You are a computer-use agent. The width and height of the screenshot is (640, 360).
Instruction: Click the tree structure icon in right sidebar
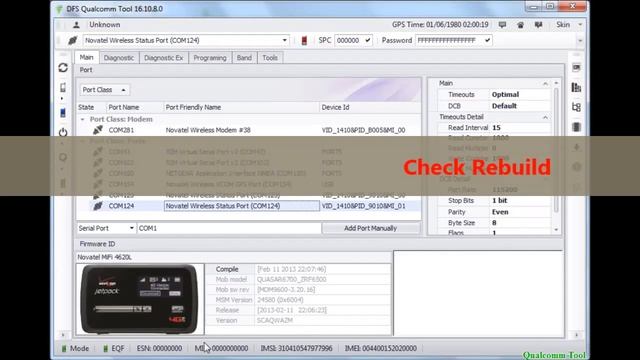point(576,107)
